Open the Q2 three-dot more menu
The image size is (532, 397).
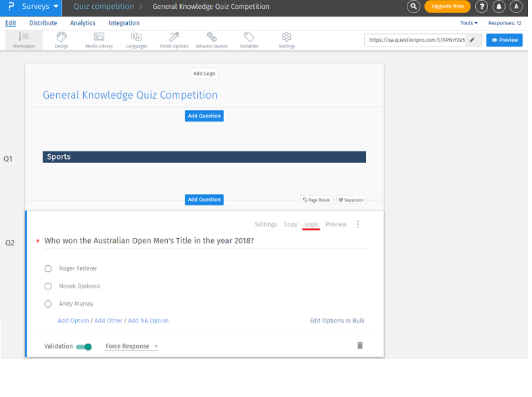[x=358, y=224]
